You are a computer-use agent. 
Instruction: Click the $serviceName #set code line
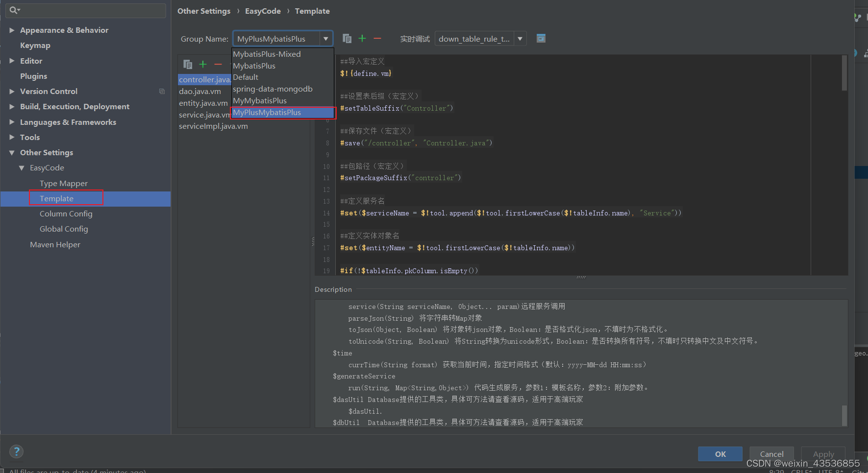(511, 213)
